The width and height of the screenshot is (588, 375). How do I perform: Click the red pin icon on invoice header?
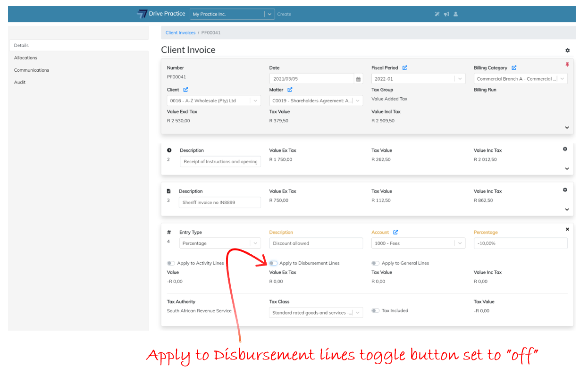coord(567,65)
